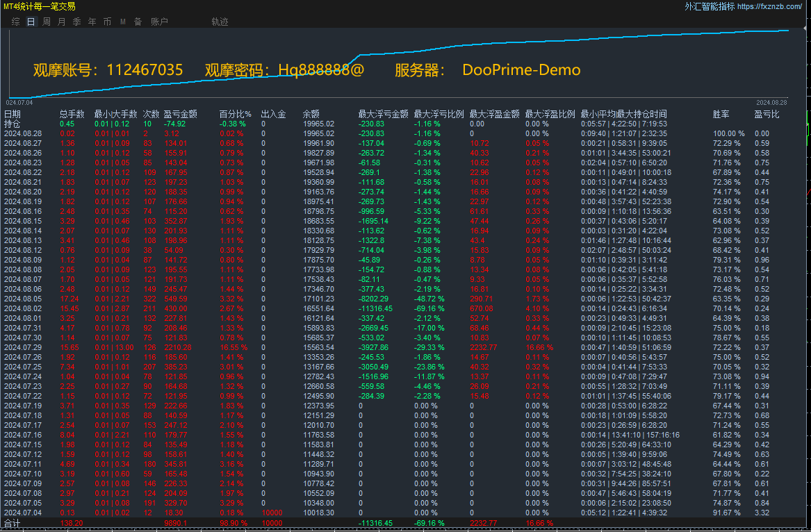The height and width of the screenshot is (532, 811).
Task: Click 10000 deposit in the 2024.07.04 row
Action: pos(272,513)
